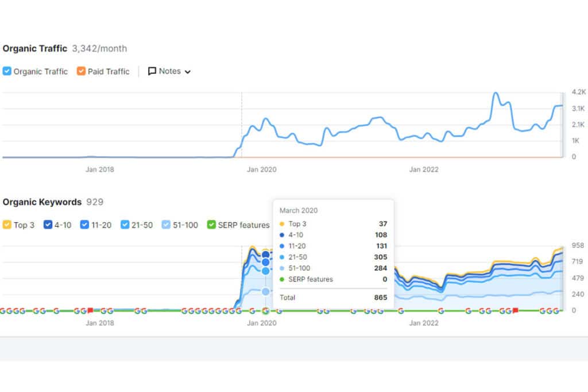The width and height of the screenshot is (588, 392).
Task: Click the red flag note marker after Jan 2022
Action: pyautogui.click(x=516, y=311)
